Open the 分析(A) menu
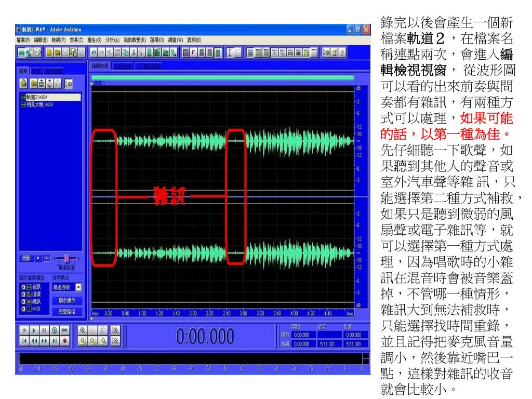This screenshot has width=532, height=399. point(112,40)
